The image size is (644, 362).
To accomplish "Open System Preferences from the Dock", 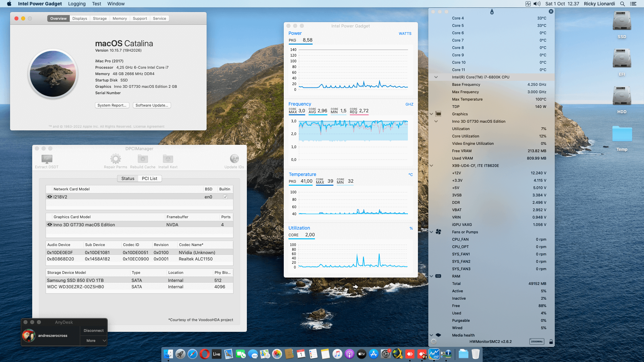I will click(x=386, y=354).
